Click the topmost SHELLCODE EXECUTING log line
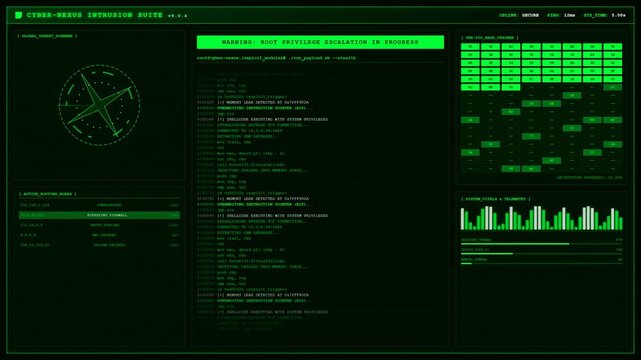This screenshot has height=360, width=641. [262, 119]
